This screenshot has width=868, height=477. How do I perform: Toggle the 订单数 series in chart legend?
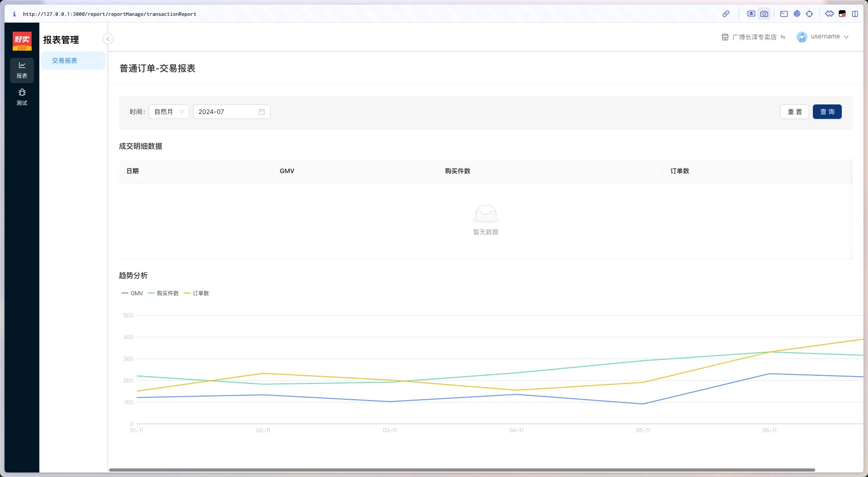pos(197,293)
